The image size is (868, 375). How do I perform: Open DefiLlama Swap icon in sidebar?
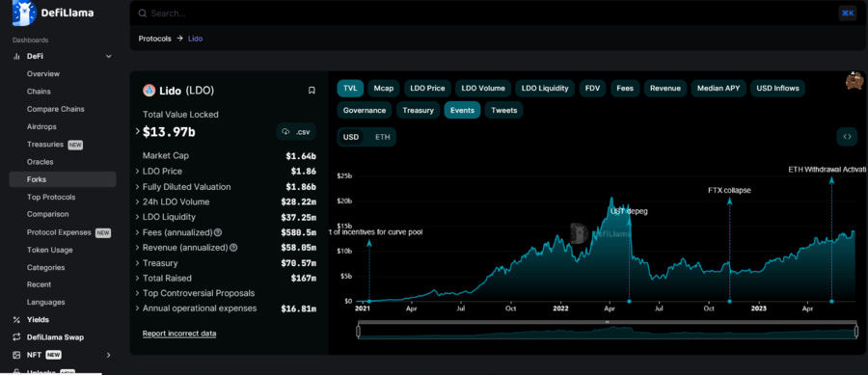pyautogui.click(x=16, y=336)
